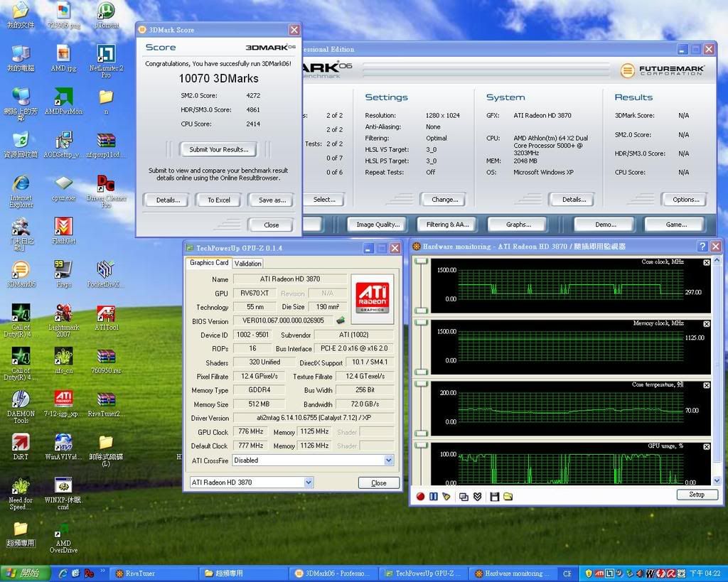The height and width of the screenshot is (582, 728).
Task: Switch to Hardware monitoring taskbar button
Action: point(513,573)
